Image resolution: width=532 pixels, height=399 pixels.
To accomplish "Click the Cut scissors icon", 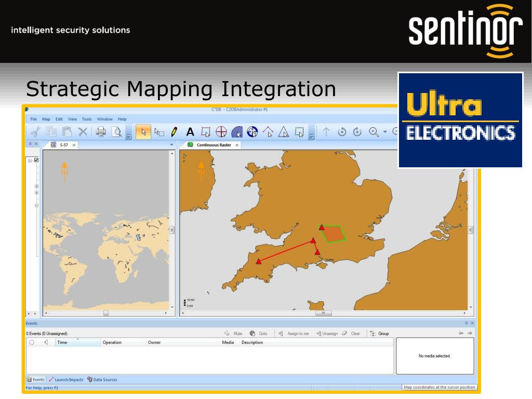I will (36, 131).
